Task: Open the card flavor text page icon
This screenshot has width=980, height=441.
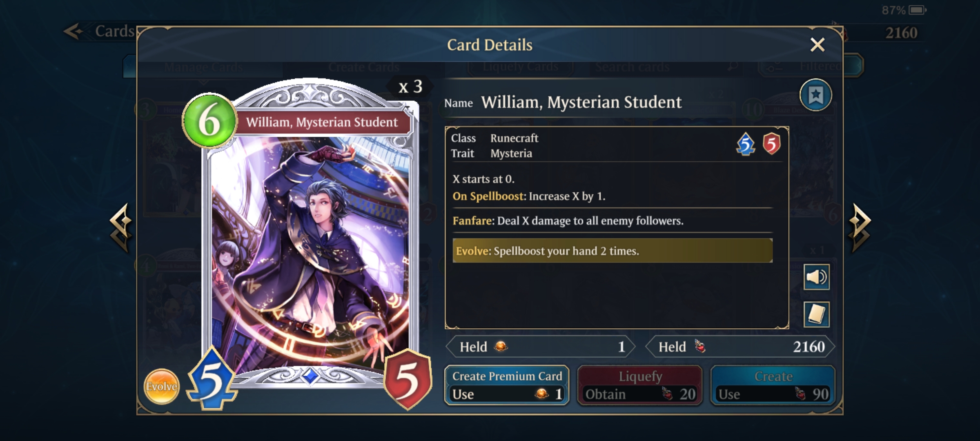Action: point(816,314)
